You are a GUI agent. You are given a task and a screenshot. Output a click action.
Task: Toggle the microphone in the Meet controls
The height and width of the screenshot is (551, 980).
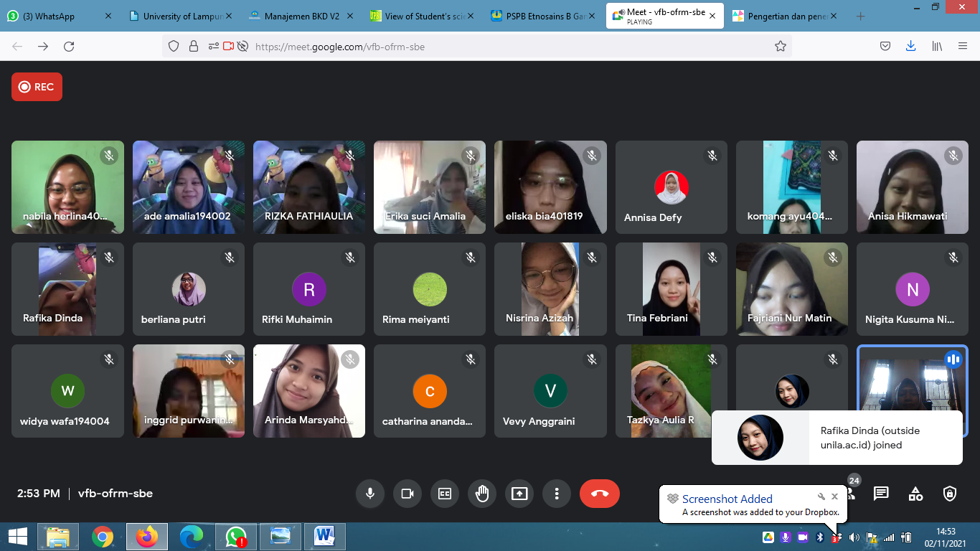pos(370,494)
